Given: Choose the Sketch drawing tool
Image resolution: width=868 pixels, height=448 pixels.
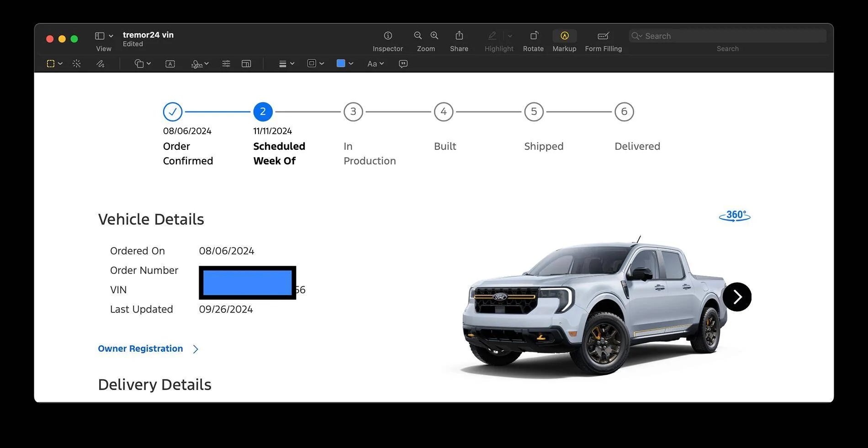Looking at the screenshot, I should point(101,64).
